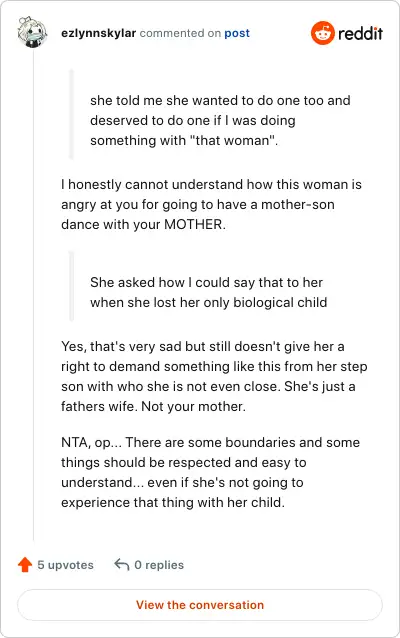
Task: Click the "0 replies" label
Action: pyautogui.click(x=159, y=565)
